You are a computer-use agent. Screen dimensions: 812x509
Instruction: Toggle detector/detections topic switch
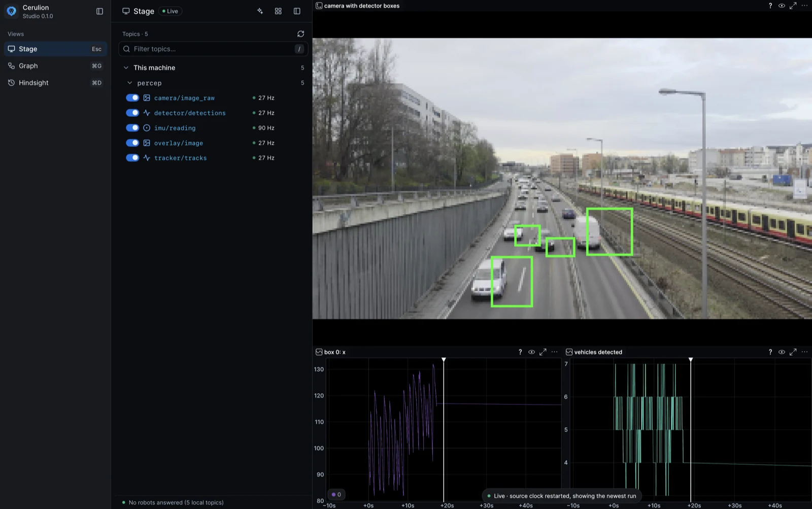pyautogui.click(x=132, y=113)
